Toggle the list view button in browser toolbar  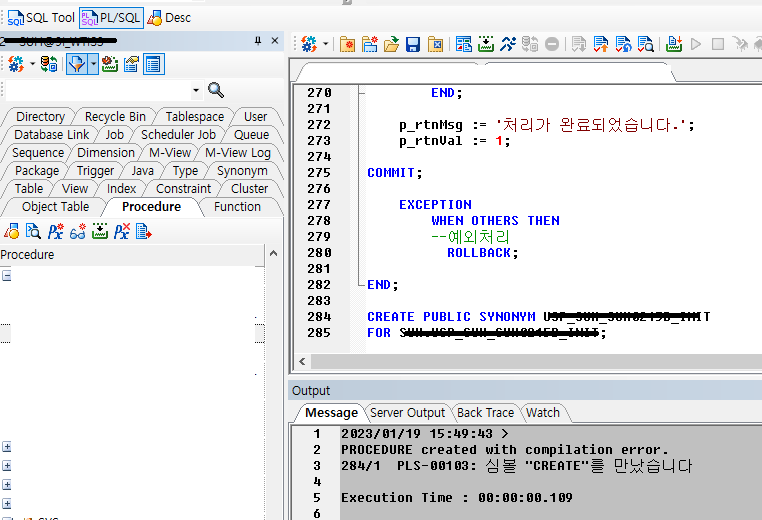click(x=153, y=64)
